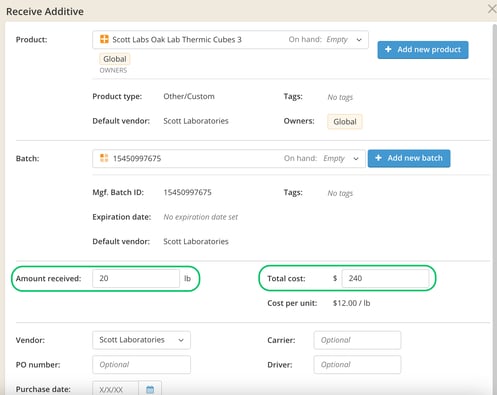
Task: Click the Receive Additive title
Action: (x=45, y=12)
